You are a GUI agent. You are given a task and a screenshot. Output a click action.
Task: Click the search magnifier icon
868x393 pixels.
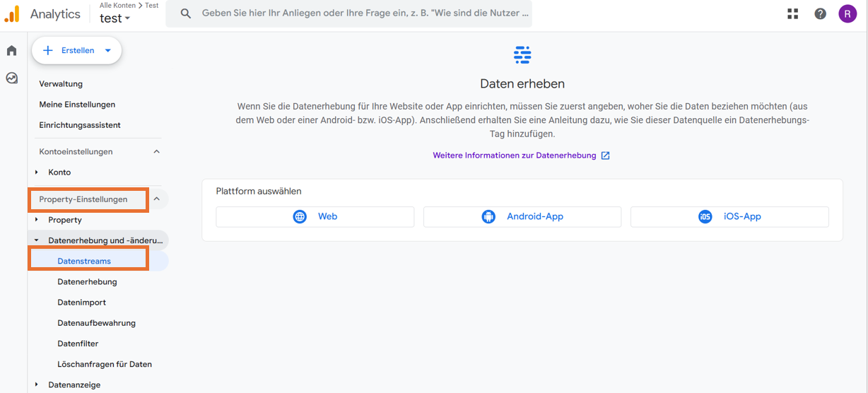(186, 13)
